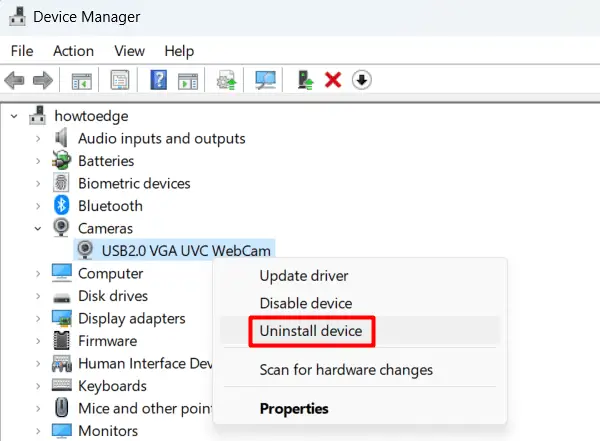Click the Display adapters icon
The width and height of the screenshot is (600, 441).
tap(62, 318)
